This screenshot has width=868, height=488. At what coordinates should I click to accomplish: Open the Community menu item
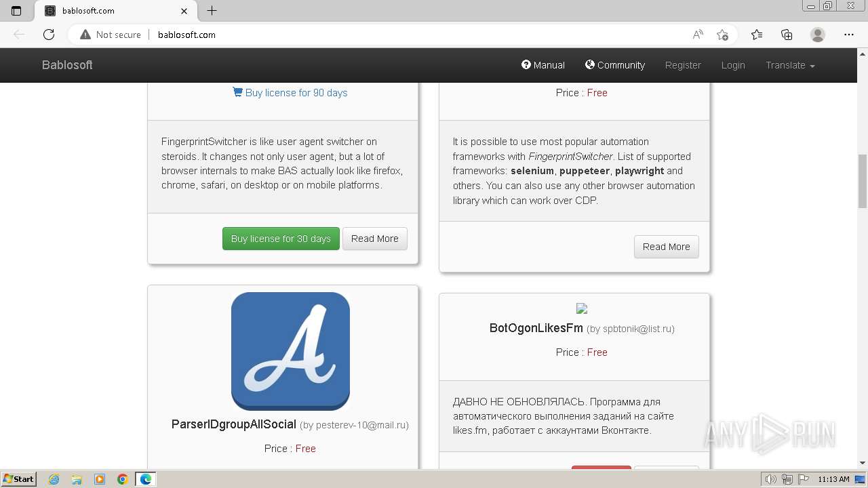point(614,65)
